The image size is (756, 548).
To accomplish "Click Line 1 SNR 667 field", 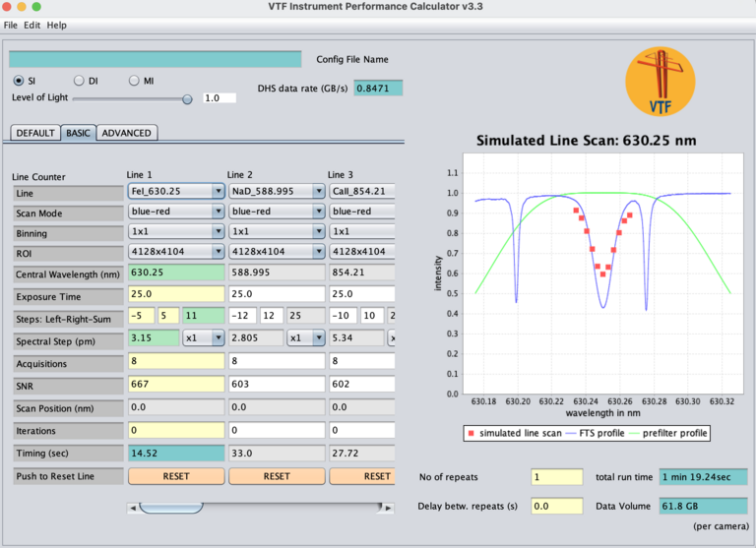I will pyautogui.click(x=176, y=384).
